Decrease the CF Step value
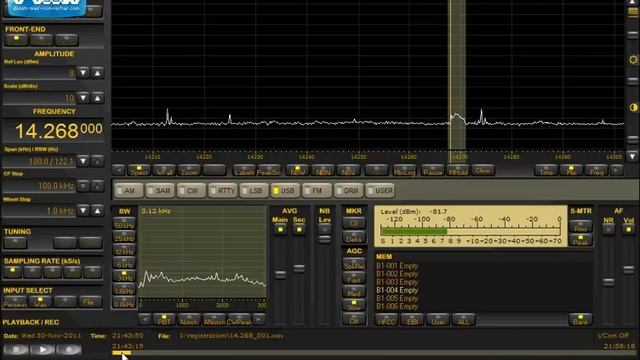Viewport: 640px width, 360px height. [83, 186]
